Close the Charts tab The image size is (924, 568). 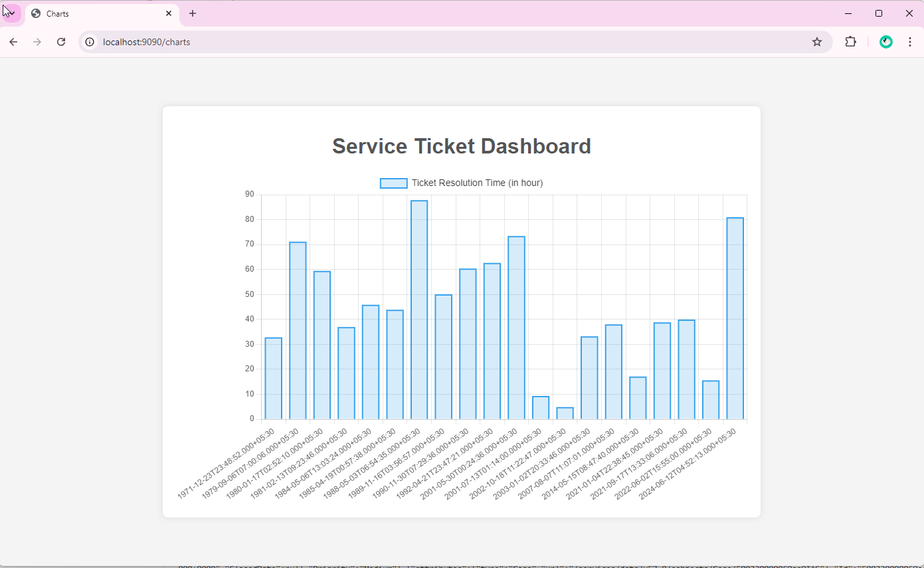(x=169, y=13)
